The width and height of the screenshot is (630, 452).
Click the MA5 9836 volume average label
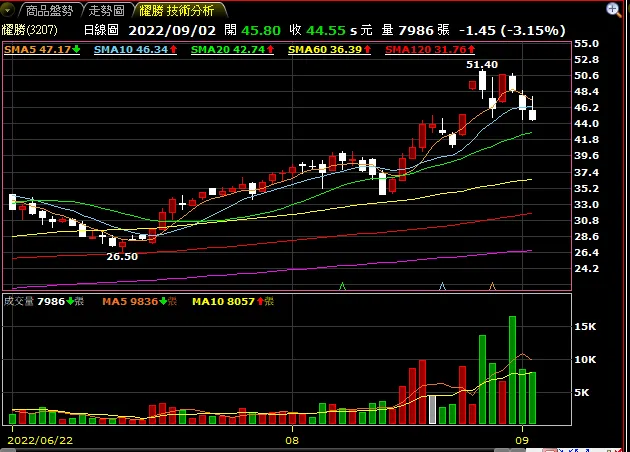click(139, 301)
